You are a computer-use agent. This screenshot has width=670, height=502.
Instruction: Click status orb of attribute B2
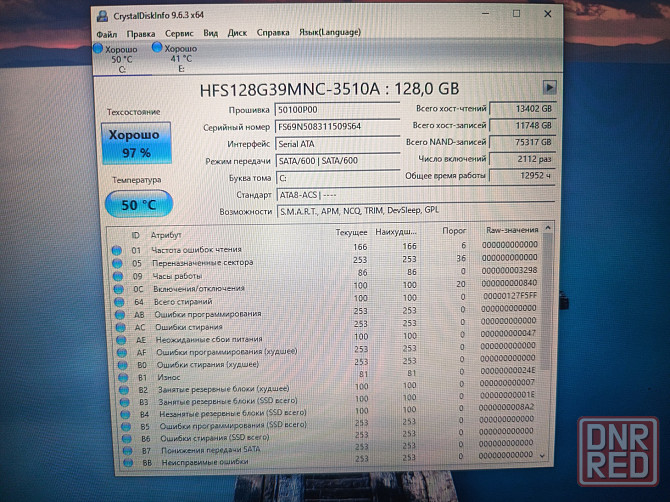coord(124,390)
